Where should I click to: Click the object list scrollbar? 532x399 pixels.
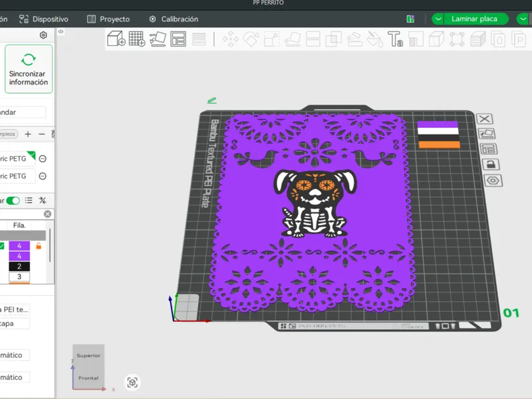[50, 245]
